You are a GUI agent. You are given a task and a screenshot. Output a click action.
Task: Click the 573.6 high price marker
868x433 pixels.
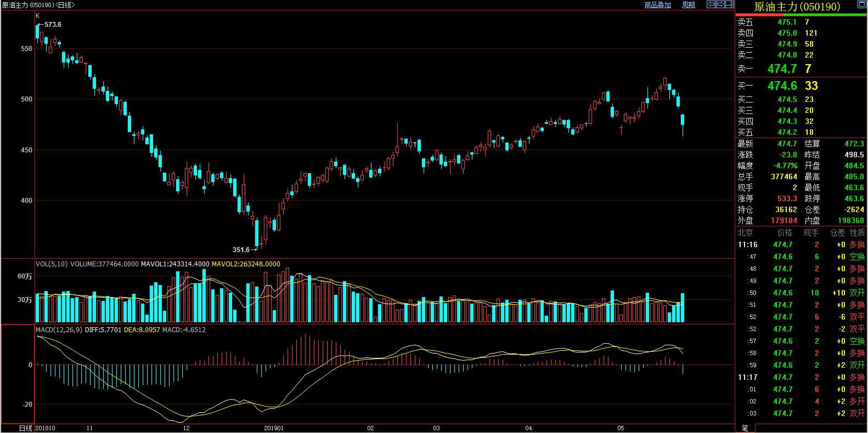click(x=53, y=25)
